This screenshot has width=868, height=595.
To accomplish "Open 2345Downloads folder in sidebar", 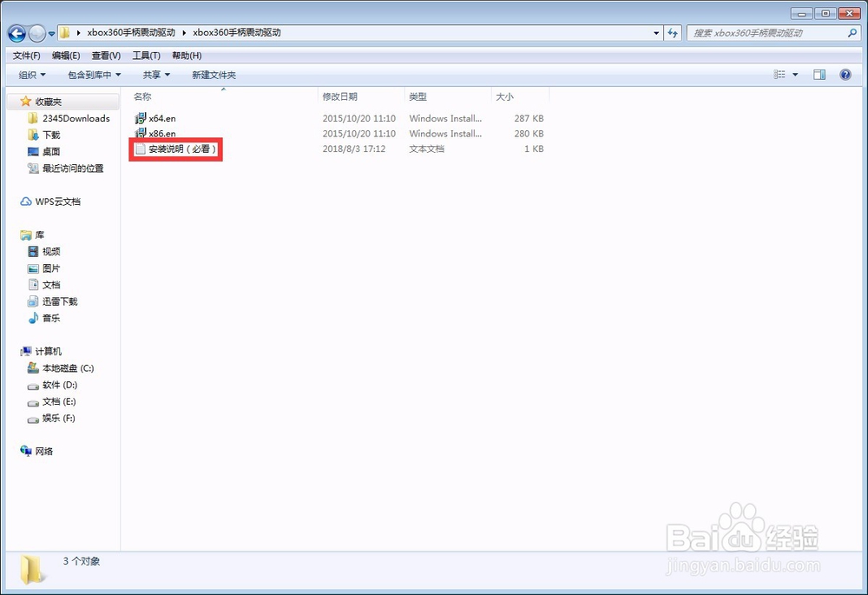I will pos(69,118).
